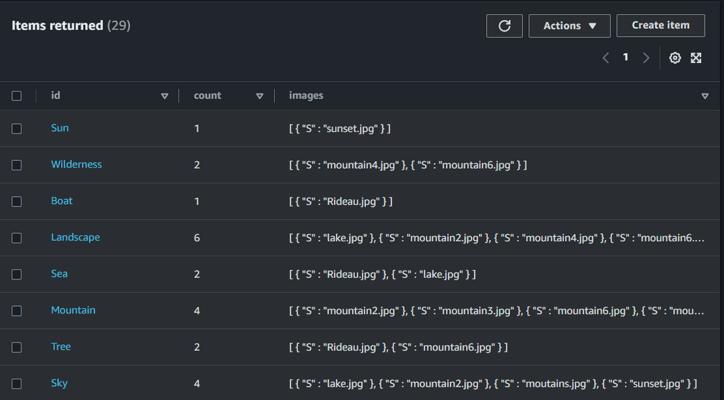Viewport: 724px width, 400px height.
Task: Open the Tree item link
Action: [61, 347]
